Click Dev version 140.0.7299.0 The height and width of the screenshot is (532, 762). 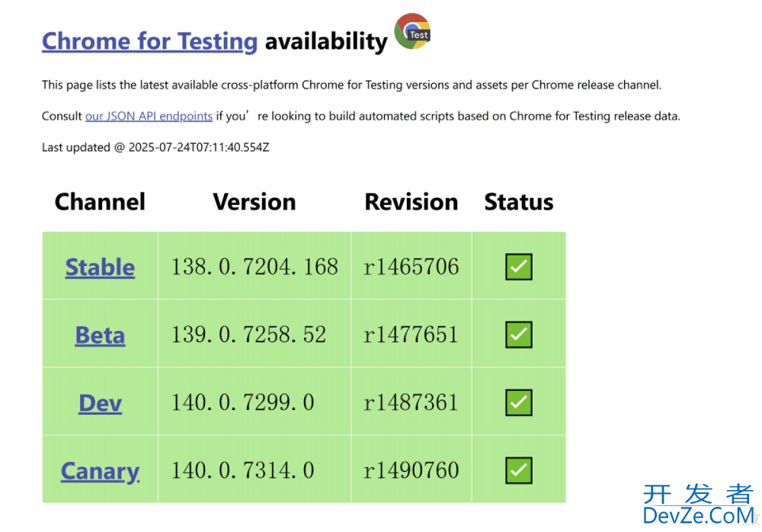pos(243,402)
